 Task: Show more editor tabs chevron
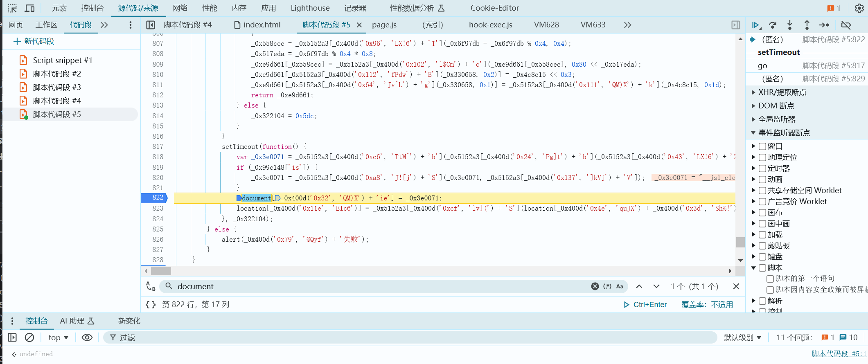627,25
